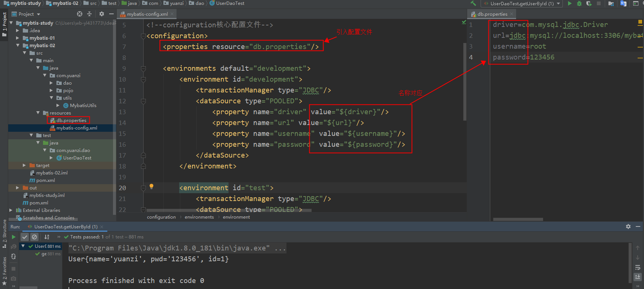
Task: Click the 'environments' breadcrumb in editor footer
Action: [x=199, y=217]
